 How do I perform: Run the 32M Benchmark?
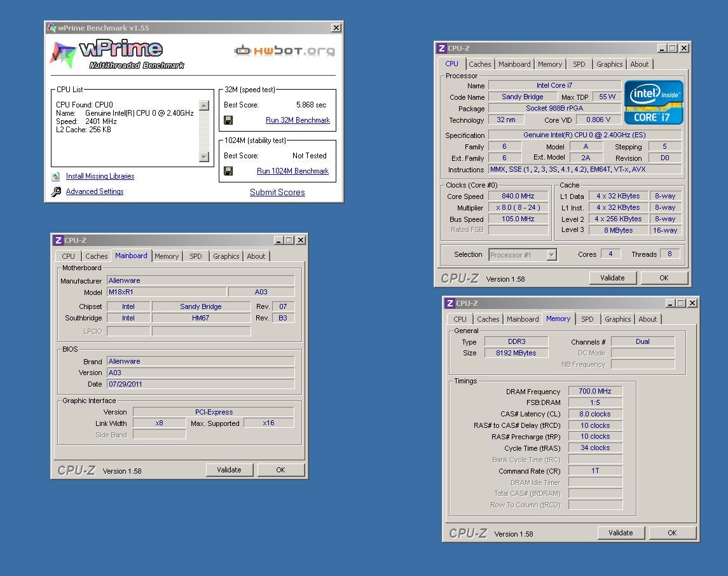(298, 120)
